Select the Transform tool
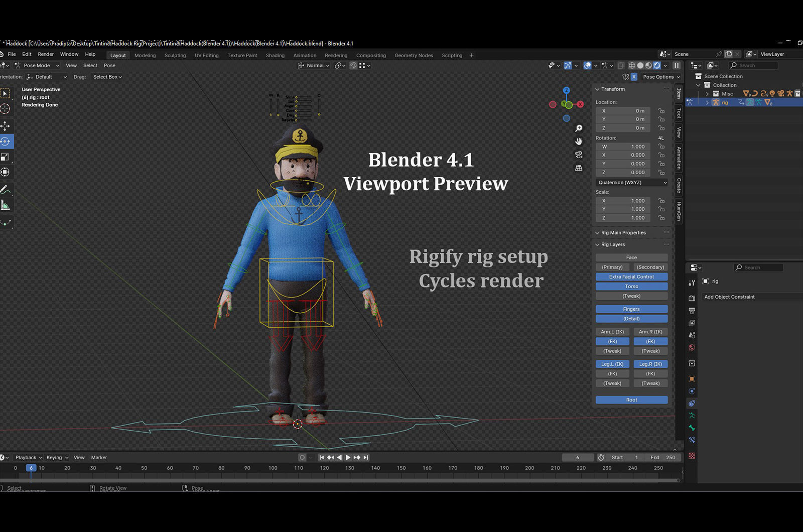The height and width of the screenshot is (532, 803). [6, 172]
